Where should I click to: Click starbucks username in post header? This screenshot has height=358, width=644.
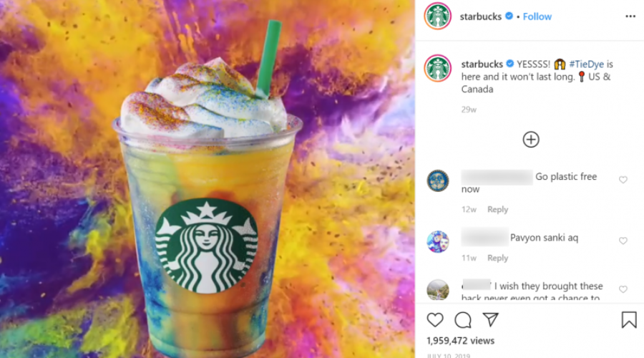click(x=481, y=17)
